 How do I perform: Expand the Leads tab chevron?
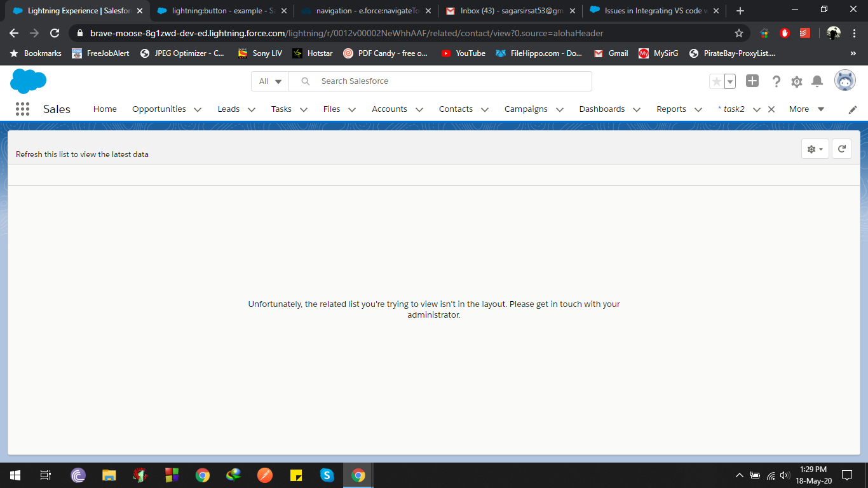tap(252, 109)
